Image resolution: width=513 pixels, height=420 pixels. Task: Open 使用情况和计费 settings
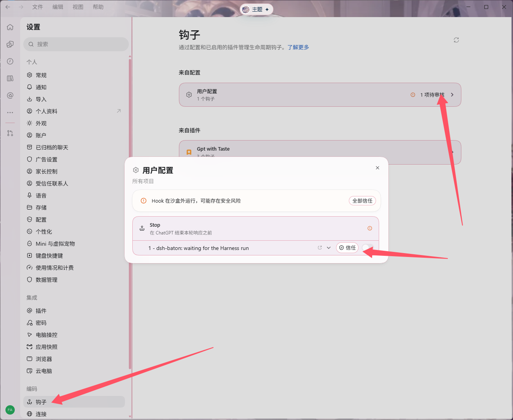coord(74,267)
